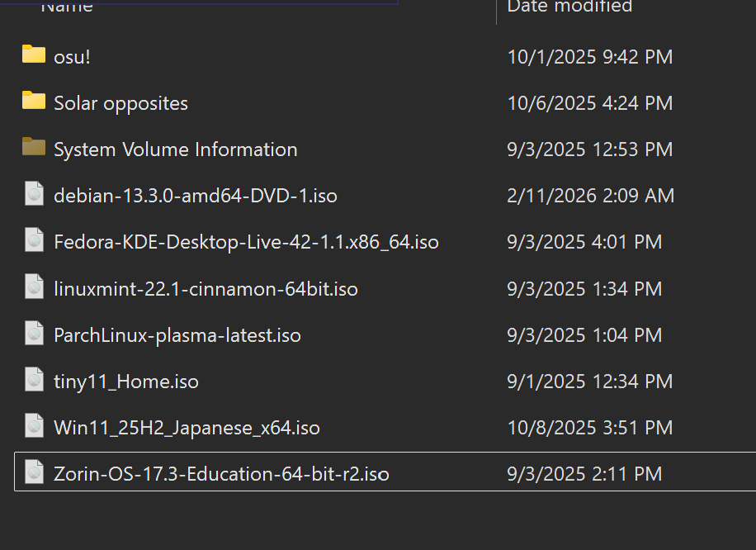Select the Win11_25H2_Japanese ISO file icon
Viewport: 756px width, 550px height.
click(x=34, y=426)
